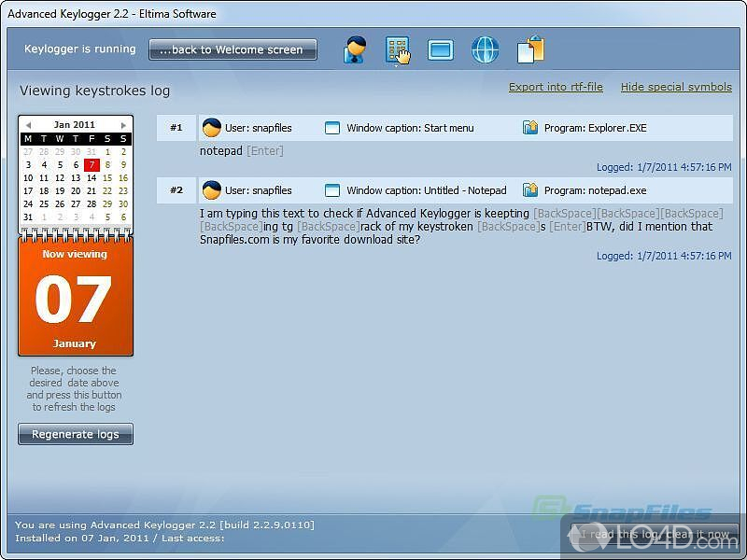Click Window caption: Untitled - Notepad text

pyautogui.click(x=427, y=190)
